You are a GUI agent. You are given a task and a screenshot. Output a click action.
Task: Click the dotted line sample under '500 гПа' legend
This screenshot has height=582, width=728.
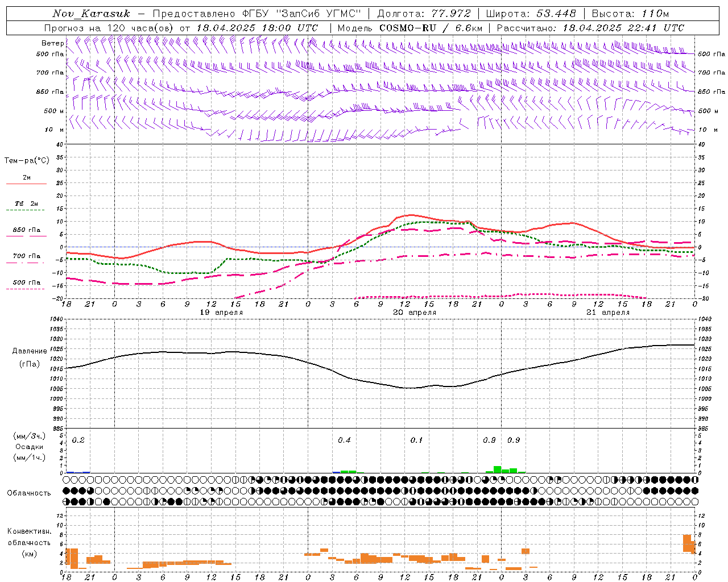point(26,289)
